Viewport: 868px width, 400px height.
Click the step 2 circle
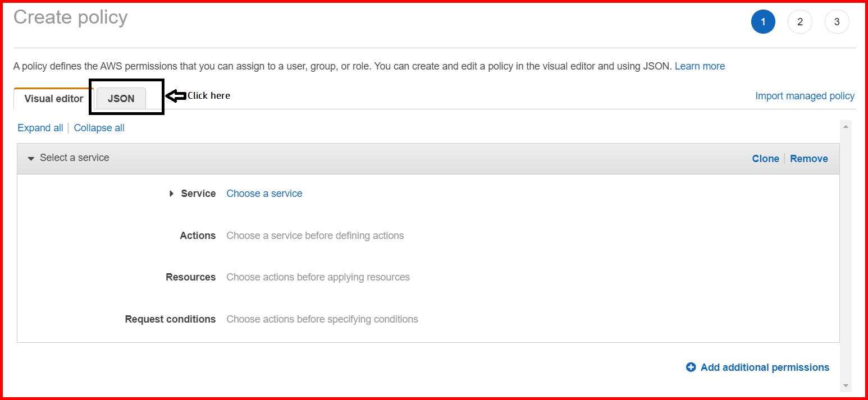[x=800, y=21]
